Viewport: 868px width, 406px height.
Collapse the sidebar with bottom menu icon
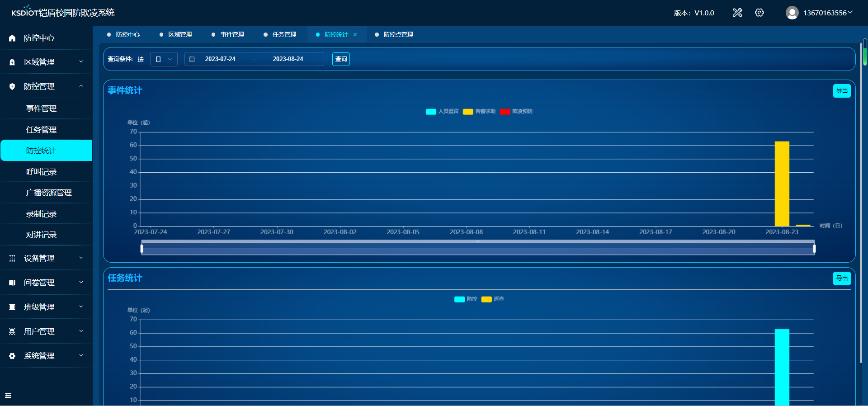click(x=8, y=395)
